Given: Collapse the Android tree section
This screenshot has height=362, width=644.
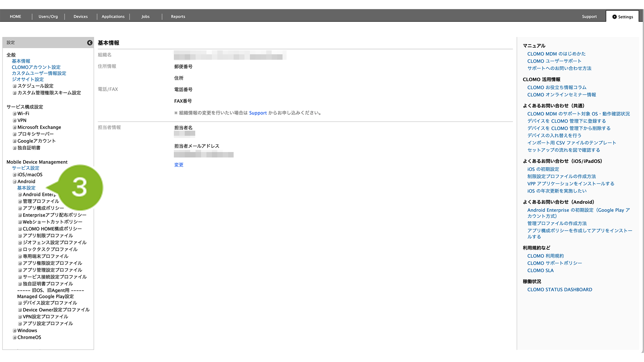Looking at the screenshot, I should tap(14, 182).
